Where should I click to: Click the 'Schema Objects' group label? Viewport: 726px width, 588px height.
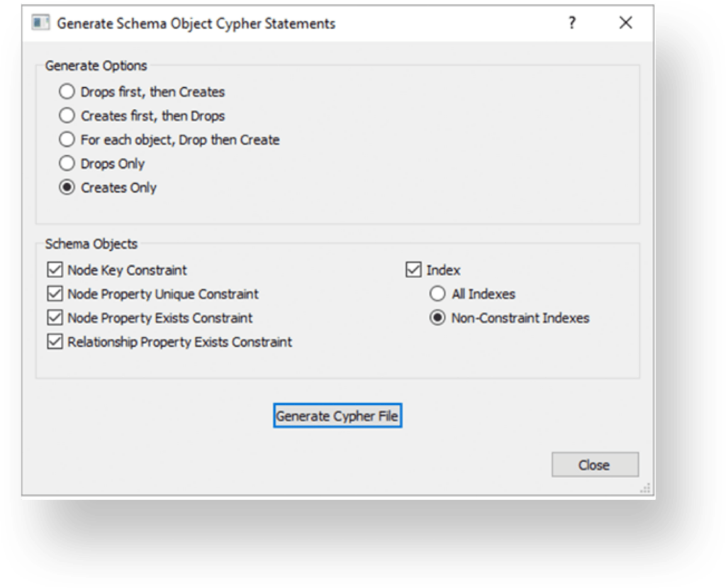point(91,244)
